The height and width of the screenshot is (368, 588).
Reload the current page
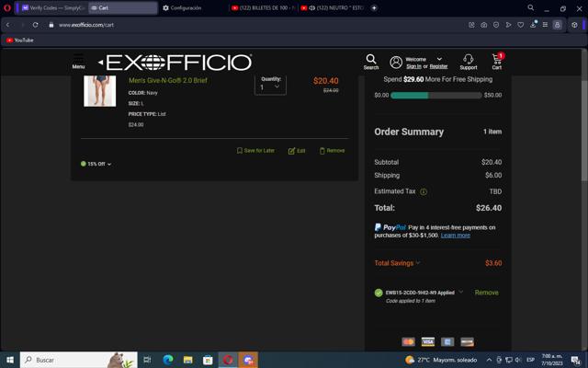(x=35, y=25)
